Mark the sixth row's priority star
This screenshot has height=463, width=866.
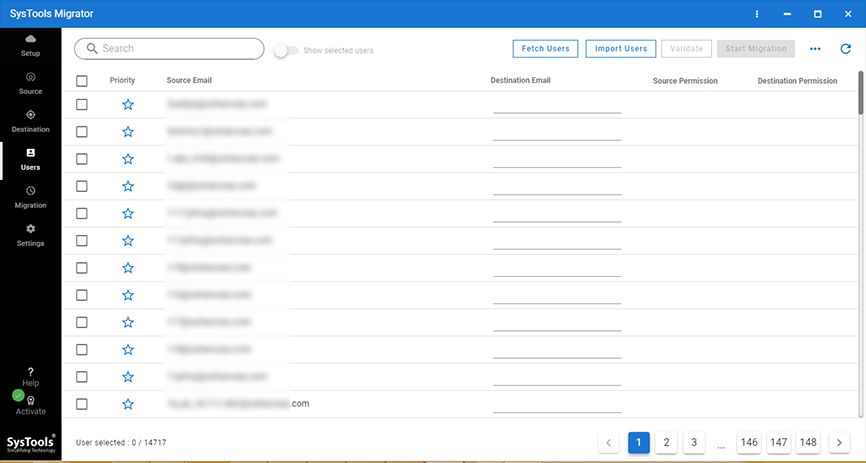click(128, 241)
